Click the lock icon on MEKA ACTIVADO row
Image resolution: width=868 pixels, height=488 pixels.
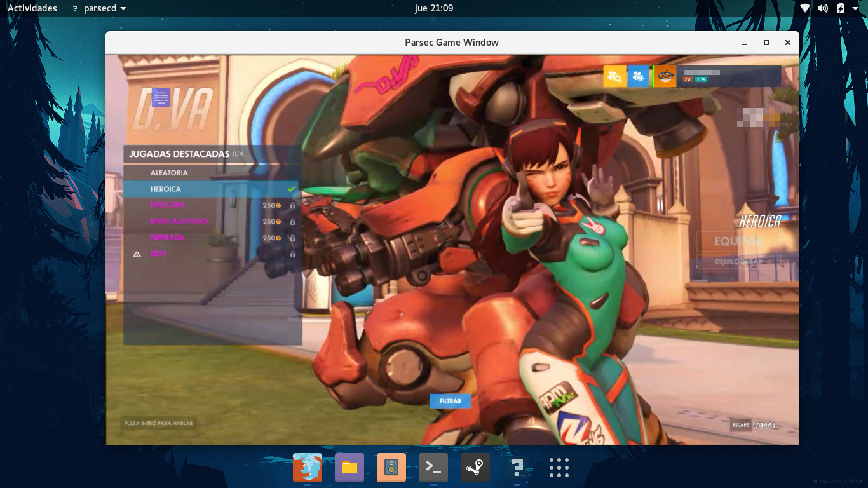[x=292, y=222]
